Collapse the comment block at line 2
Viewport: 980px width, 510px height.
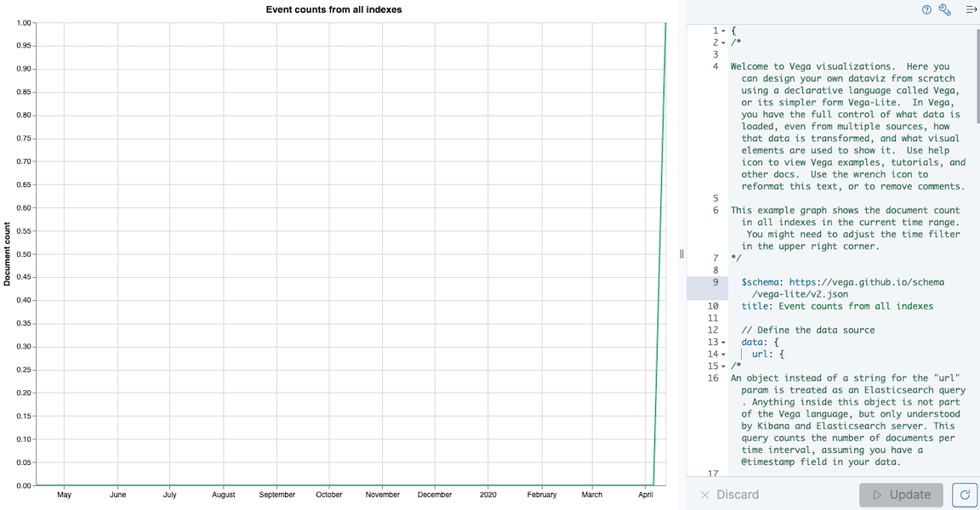pos(723,42)
